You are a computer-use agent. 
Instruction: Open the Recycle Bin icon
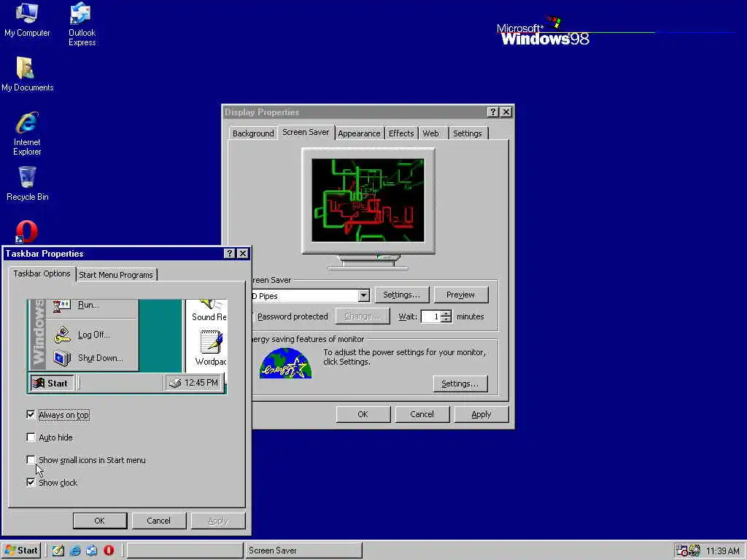(27, 183)
